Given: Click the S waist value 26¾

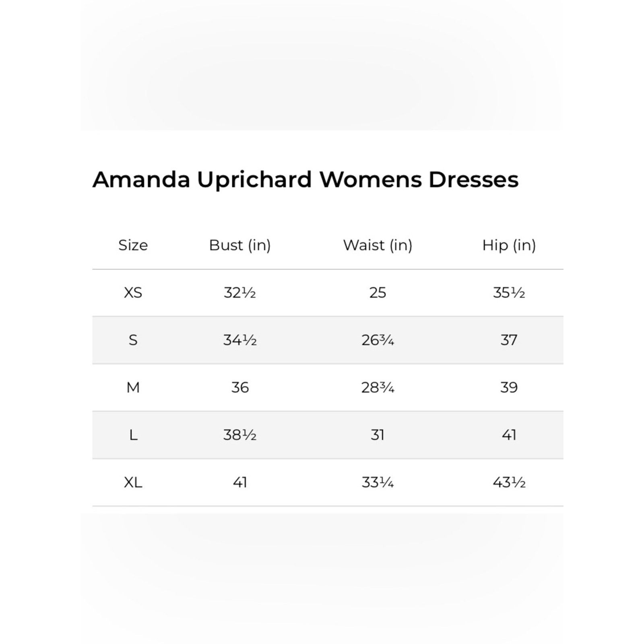Looking at the screenshot, I should click(378, 340).
